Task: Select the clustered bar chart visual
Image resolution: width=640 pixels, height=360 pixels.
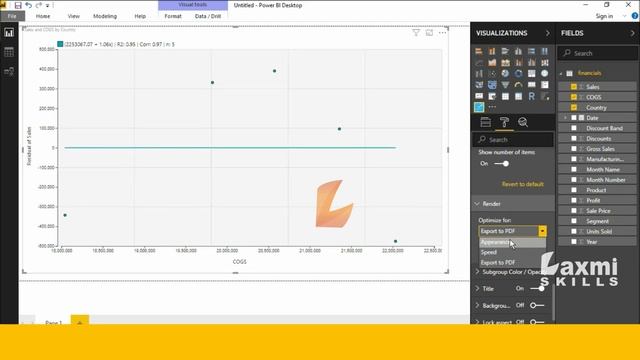Action: [505, 51]
